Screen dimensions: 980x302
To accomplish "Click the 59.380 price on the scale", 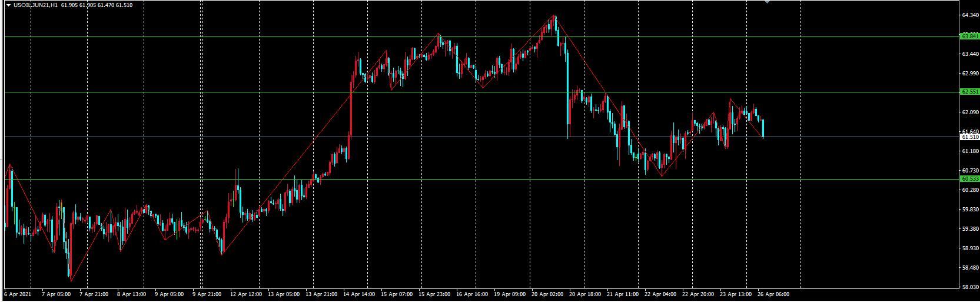I will 969,229.
